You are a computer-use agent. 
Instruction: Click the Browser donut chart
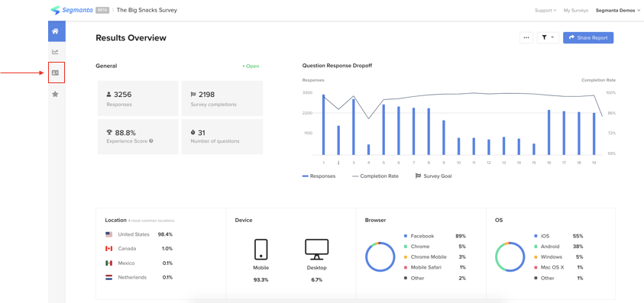[x=380, y=256]
